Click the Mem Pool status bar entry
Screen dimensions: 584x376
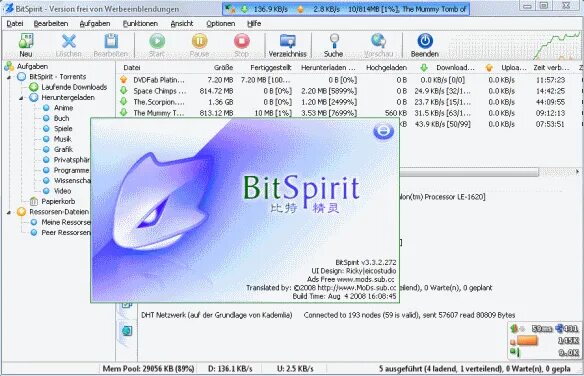(148, 369)
